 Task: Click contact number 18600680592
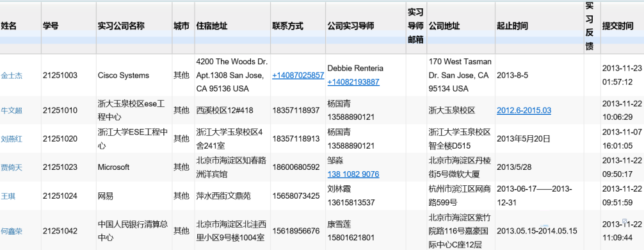296,167
